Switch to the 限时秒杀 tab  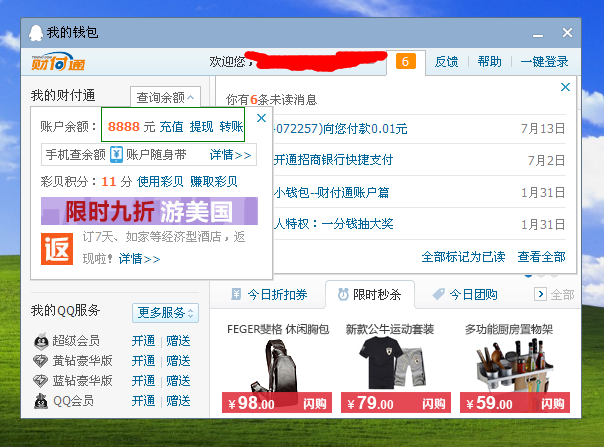[x=370, y=294]
